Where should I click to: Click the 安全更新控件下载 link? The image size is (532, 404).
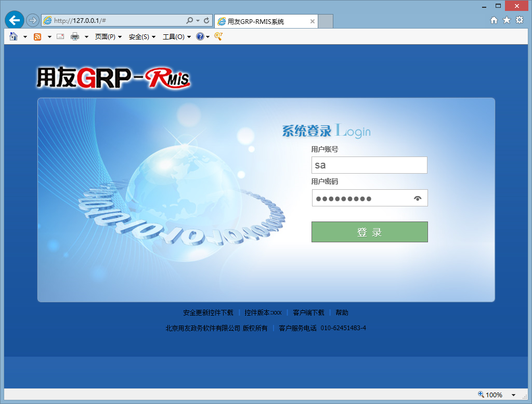click(x=209, y=312)
